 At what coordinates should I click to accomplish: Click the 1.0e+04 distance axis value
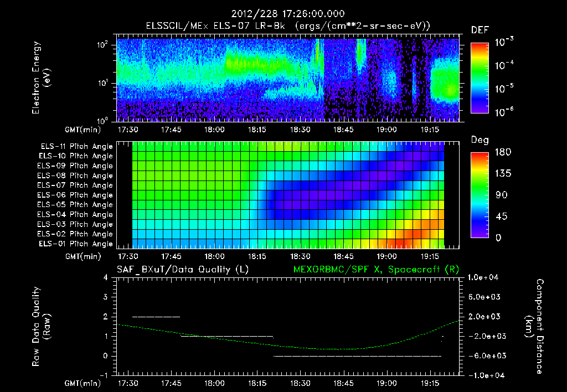(x=483, y=277)
